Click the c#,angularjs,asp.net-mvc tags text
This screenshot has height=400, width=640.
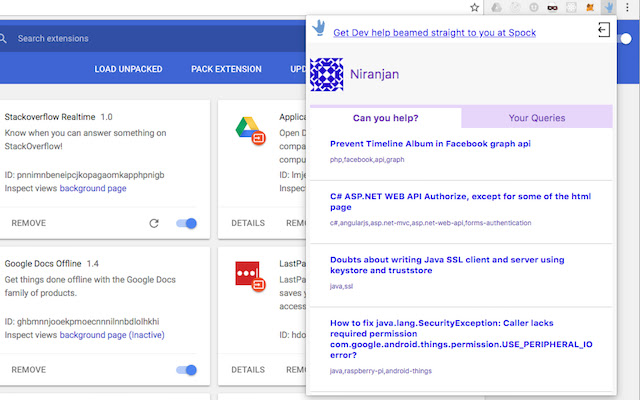(431, 223)
